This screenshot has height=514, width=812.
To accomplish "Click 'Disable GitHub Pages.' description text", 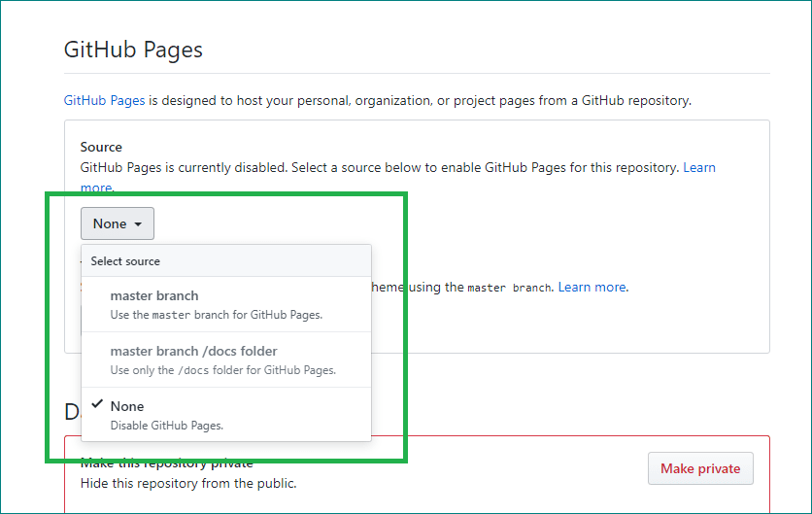I will 167,426.
